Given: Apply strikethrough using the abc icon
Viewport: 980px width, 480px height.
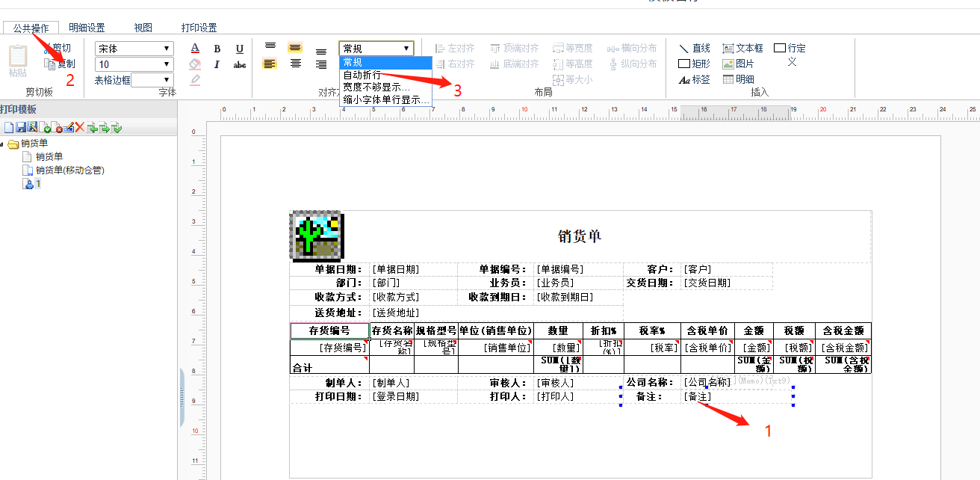Looking at the screenshot, I should pyautogui.click(x=240, y=65).
